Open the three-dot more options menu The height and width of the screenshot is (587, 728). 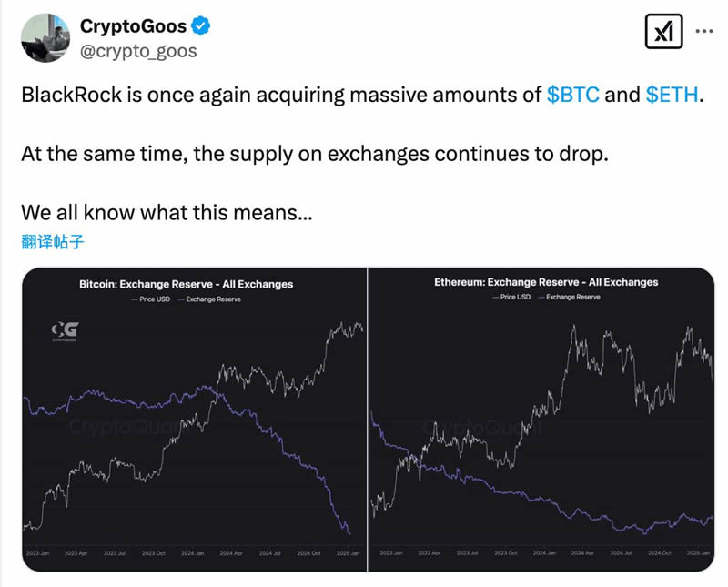coord(703,32)
